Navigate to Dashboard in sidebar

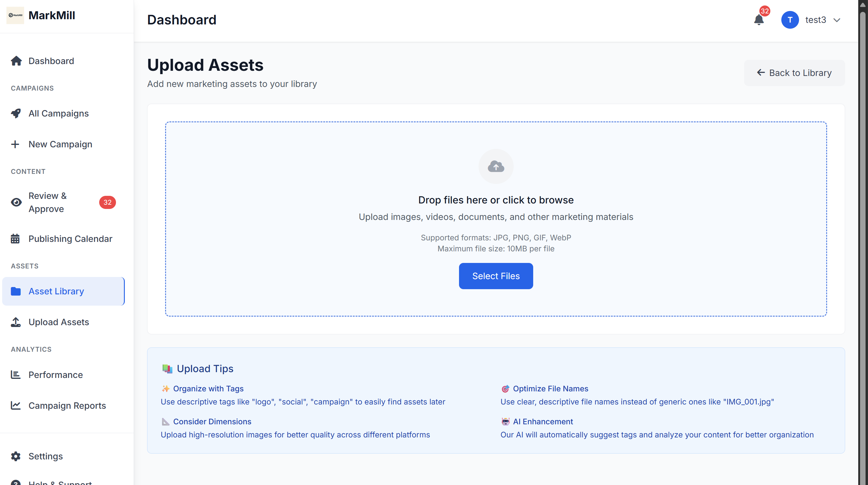[x=51, y=61]
